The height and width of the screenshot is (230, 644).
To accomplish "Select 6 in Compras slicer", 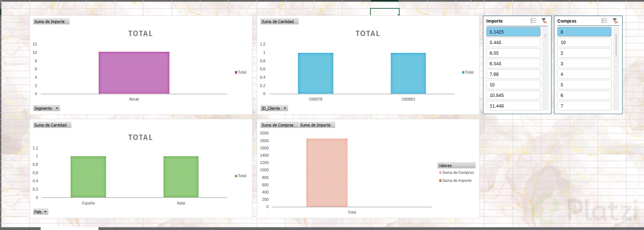I will pos(584,95).
